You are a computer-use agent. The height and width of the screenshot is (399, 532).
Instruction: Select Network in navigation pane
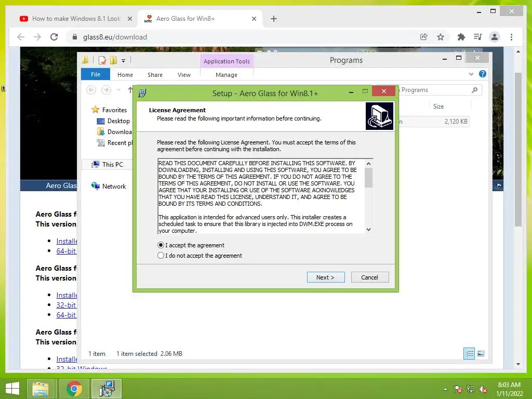109,186
